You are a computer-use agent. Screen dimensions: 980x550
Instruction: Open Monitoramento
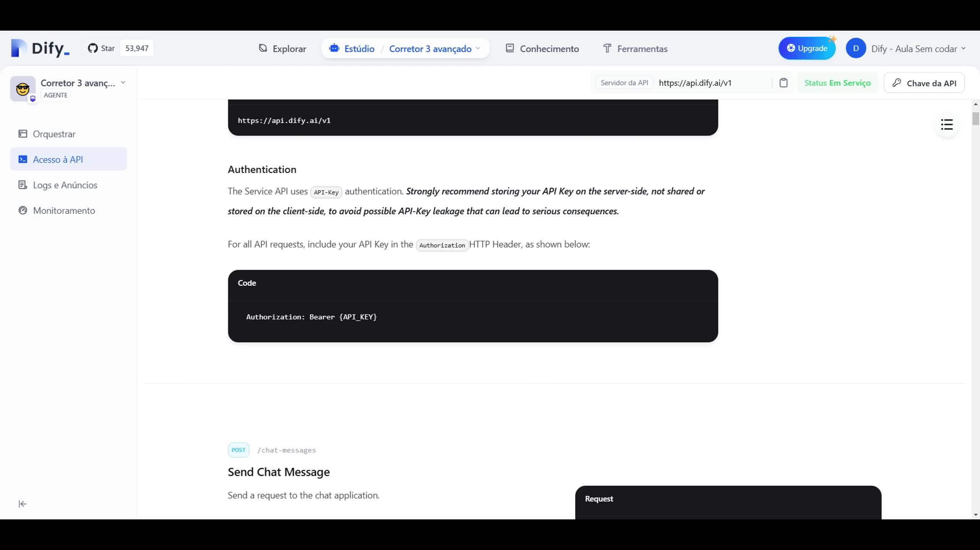63,210
